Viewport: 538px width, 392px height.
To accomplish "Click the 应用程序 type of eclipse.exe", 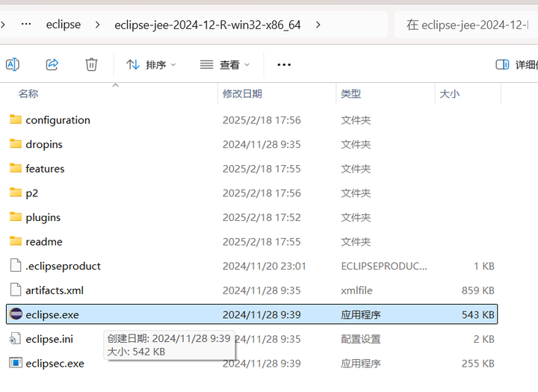I will click(361, 314).
